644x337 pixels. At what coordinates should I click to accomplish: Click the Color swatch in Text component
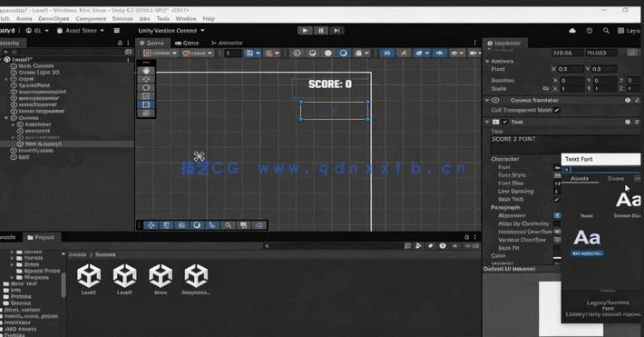(x=557, y=256)
